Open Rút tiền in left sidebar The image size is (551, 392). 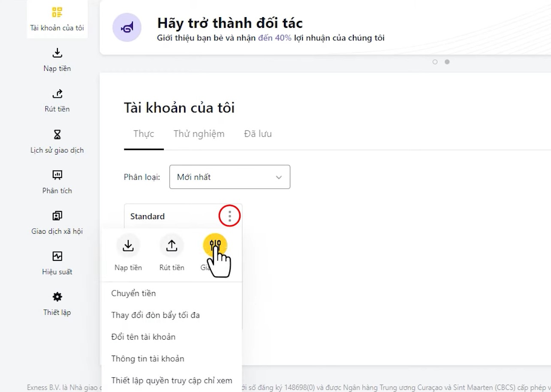point(57,101)
